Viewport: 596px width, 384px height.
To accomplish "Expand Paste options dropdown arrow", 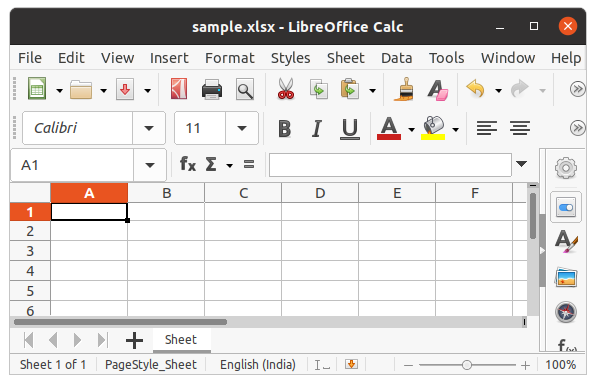I will [372, 90].
